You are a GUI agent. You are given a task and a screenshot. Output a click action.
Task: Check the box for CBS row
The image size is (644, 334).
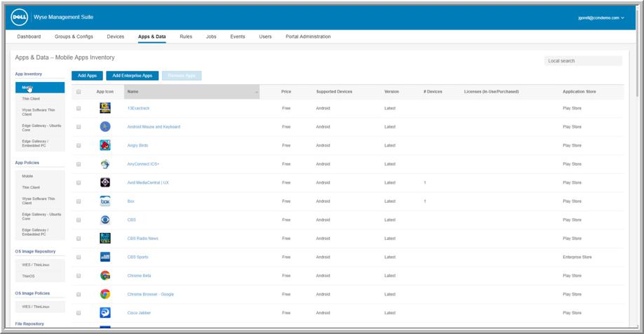pos(79,220)
